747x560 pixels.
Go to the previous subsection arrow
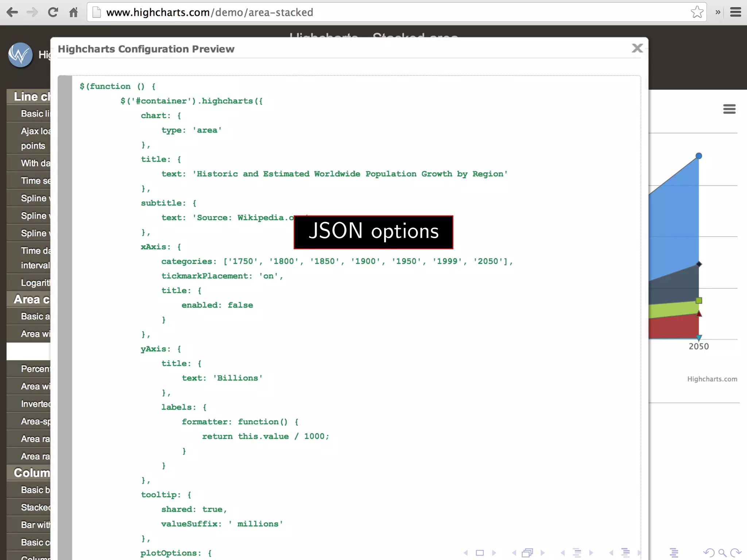[x=562, y=553]
